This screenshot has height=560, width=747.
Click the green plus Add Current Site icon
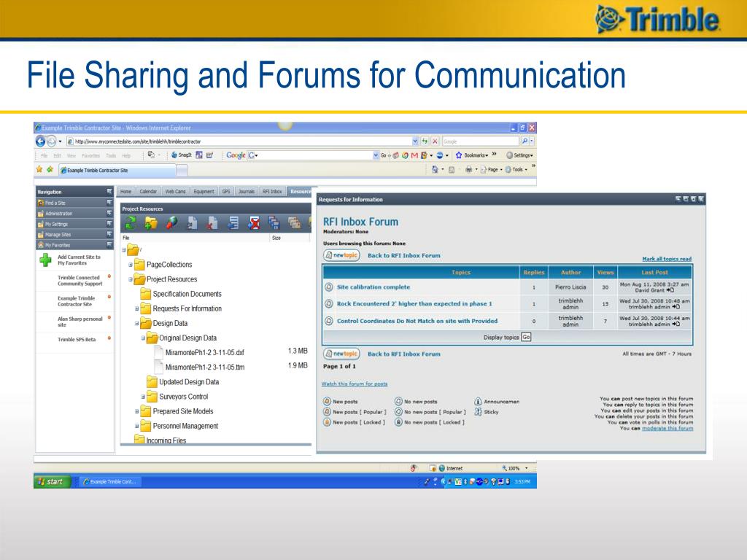coord(45,260)
